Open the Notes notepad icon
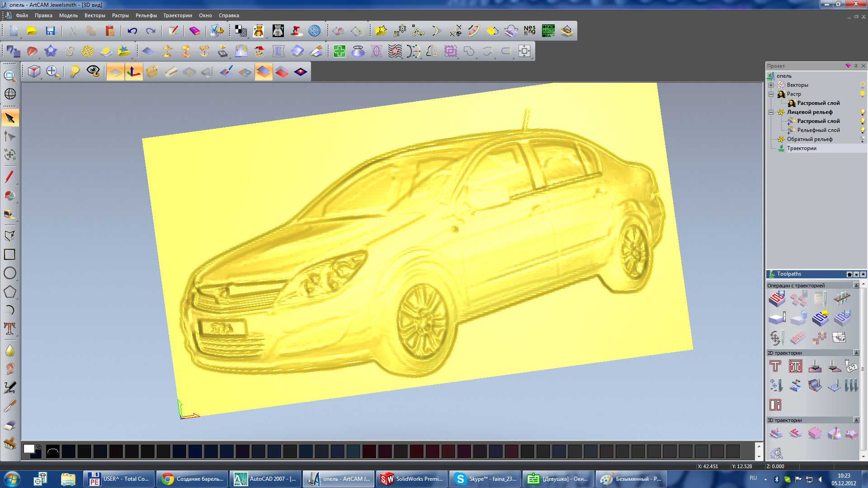868x488 pixels. point(173,31)
